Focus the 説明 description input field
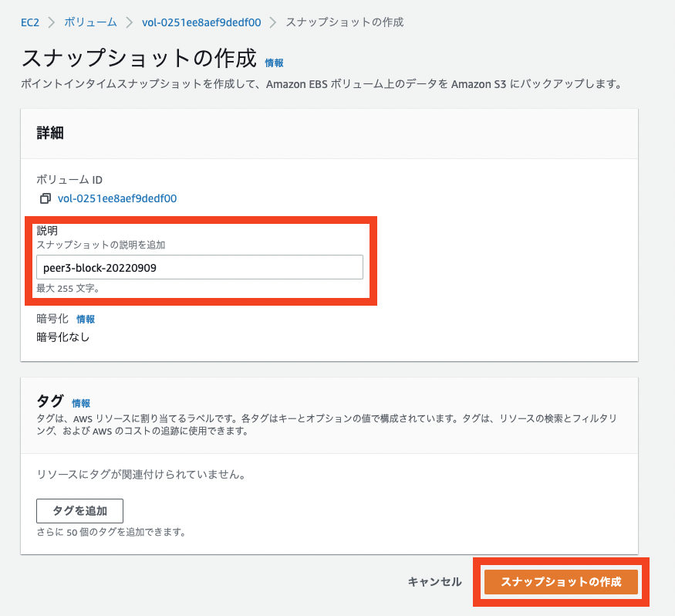Viewport: 675px width, 616px height. coord(200,268)
